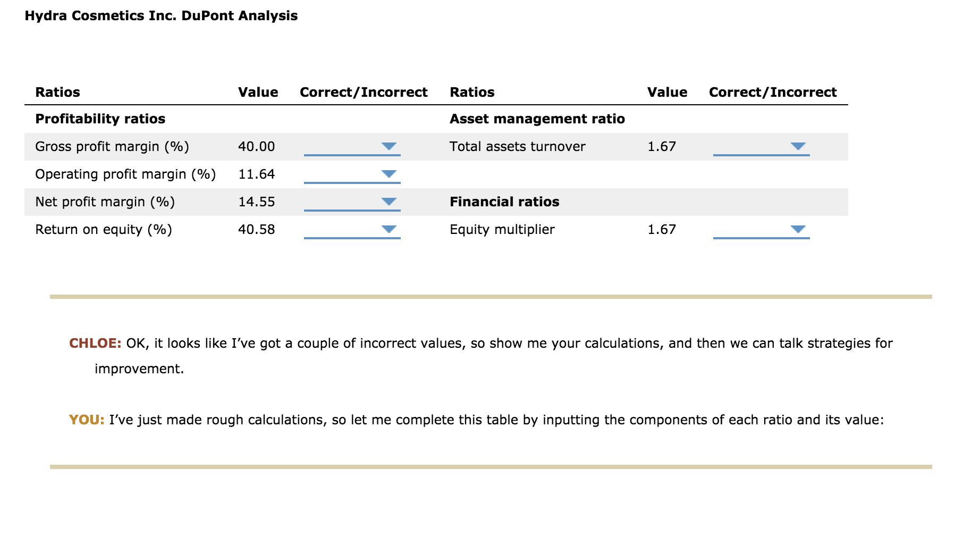The image size is (980, 536).
Task: Click the CHLOE speaker label
Action: point(95,343)
